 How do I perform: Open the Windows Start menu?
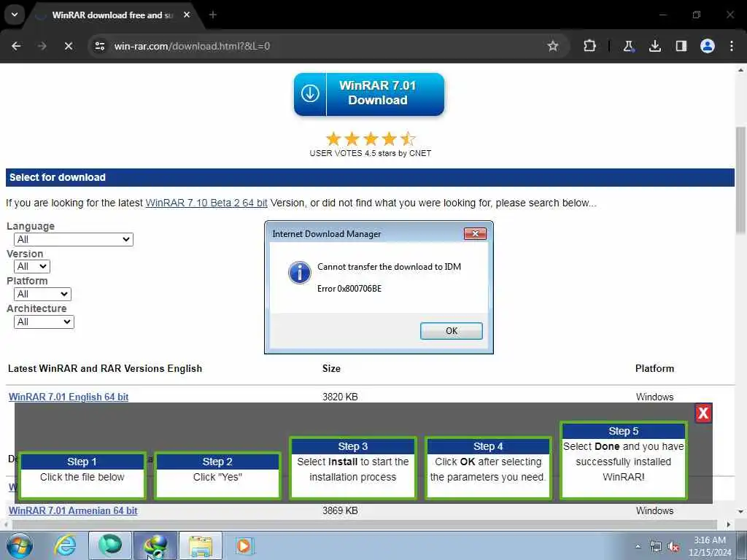[x=20, y=545]
